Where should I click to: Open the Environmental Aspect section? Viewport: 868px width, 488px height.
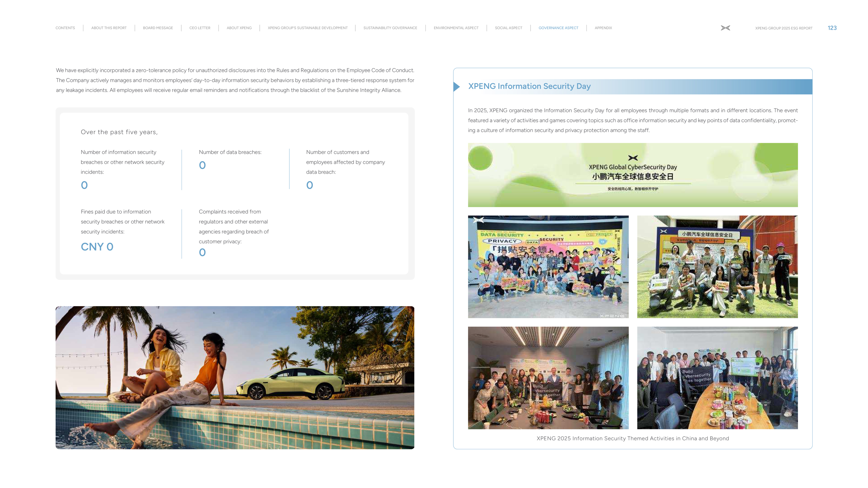click(456, 28)
